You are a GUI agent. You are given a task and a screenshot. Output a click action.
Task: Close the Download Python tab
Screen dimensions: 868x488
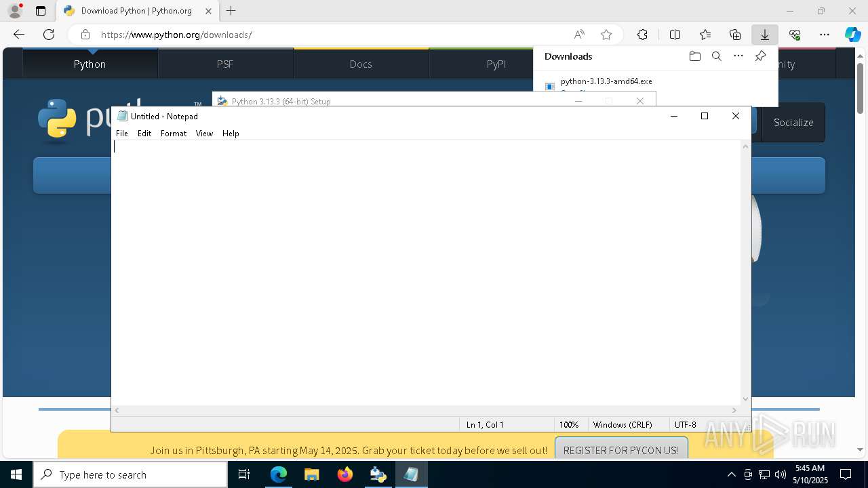(x=208, y=11)
